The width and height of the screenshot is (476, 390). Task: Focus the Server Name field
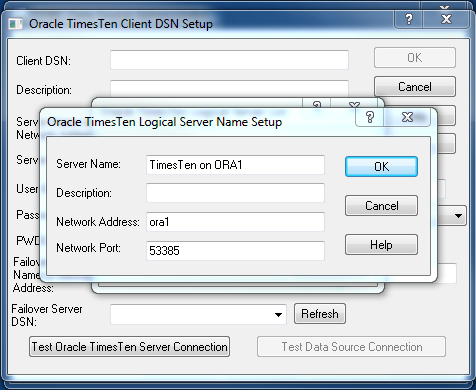pos(235,165)
